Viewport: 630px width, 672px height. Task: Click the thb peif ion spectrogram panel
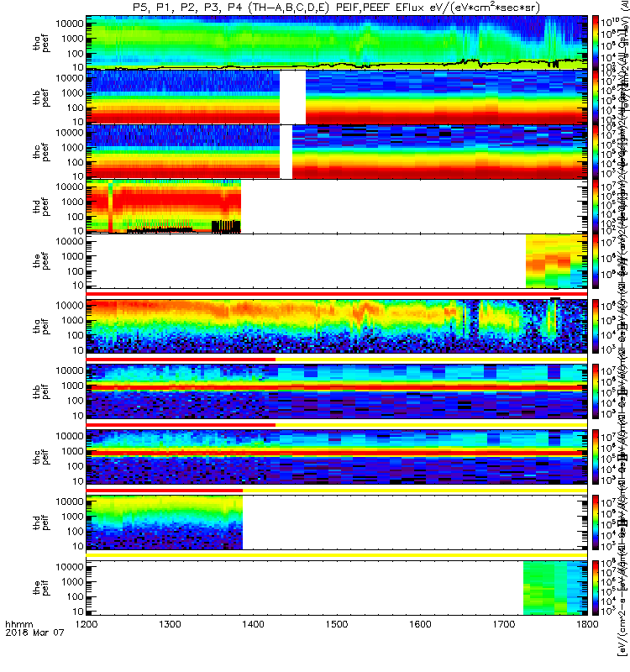[337, 391]
